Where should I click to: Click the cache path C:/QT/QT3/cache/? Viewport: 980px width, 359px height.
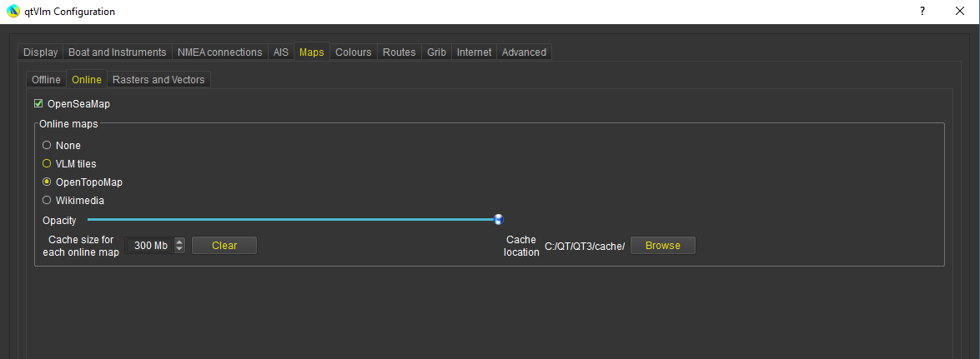[585, 246]
